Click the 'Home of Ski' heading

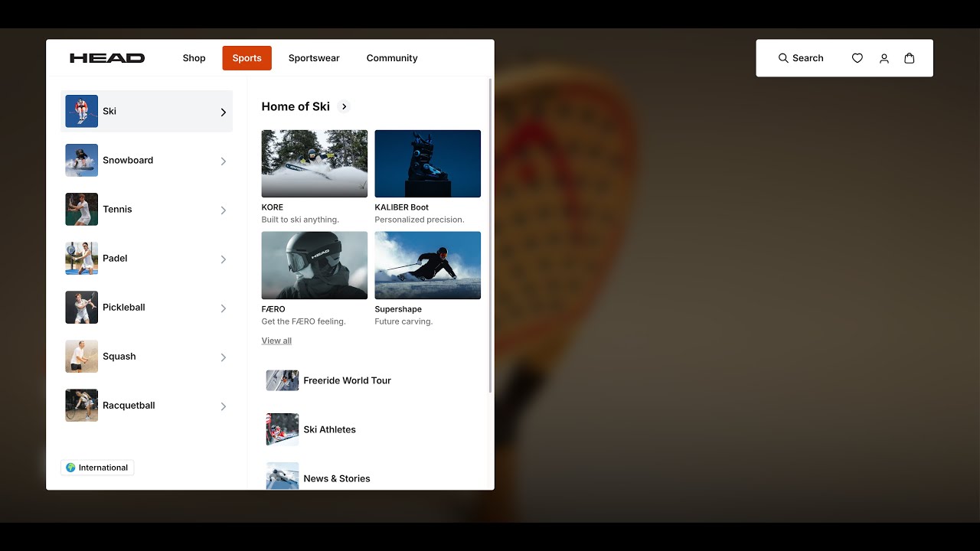296,106
